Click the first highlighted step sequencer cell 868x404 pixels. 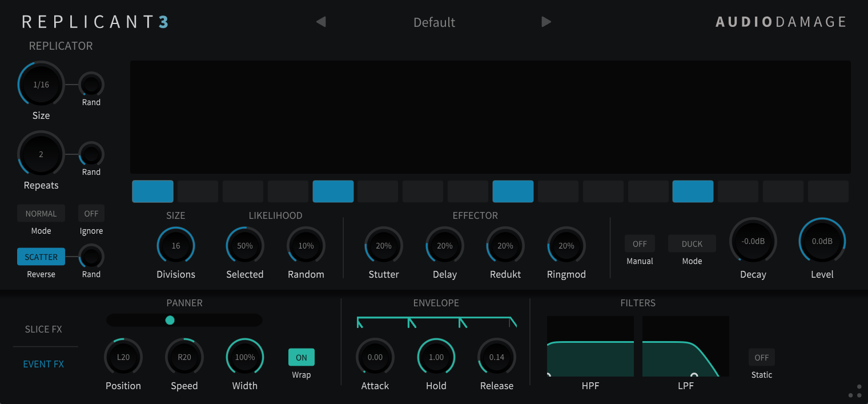(x=152, y=191)
